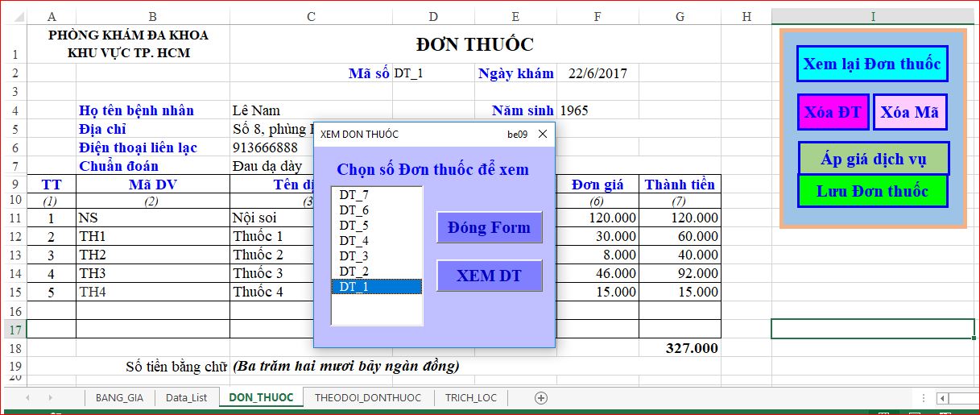The height and width of the screenshot is (415, 980).
Task: Select column C header
Action: pyautogui.click(x=311, y=16)
